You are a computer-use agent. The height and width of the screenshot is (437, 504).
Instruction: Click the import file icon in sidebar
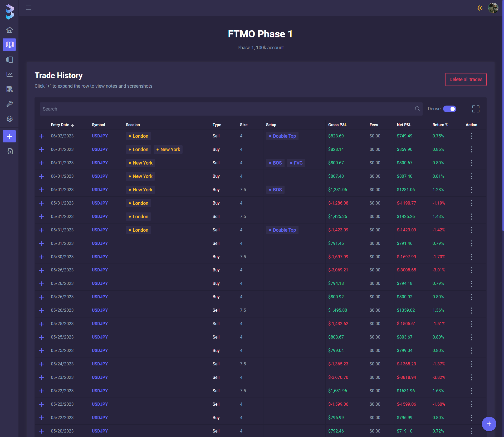click(9, 151)
